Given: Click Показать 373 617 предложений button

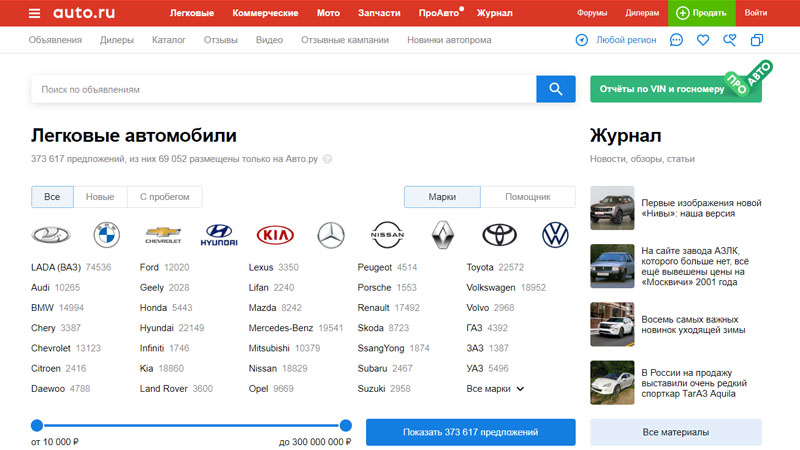Looking at the screenshot, I should coord(470,432).
